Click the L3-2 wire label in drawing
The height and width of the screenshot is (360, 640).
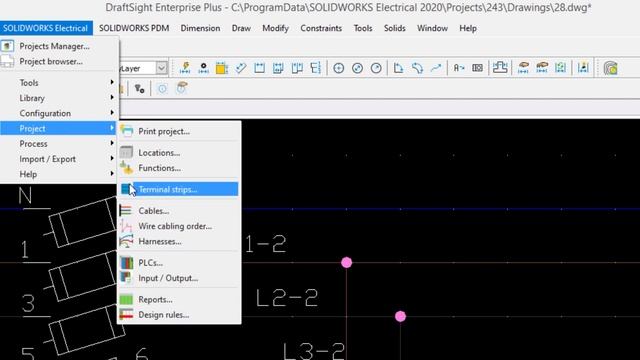point(314,351)
